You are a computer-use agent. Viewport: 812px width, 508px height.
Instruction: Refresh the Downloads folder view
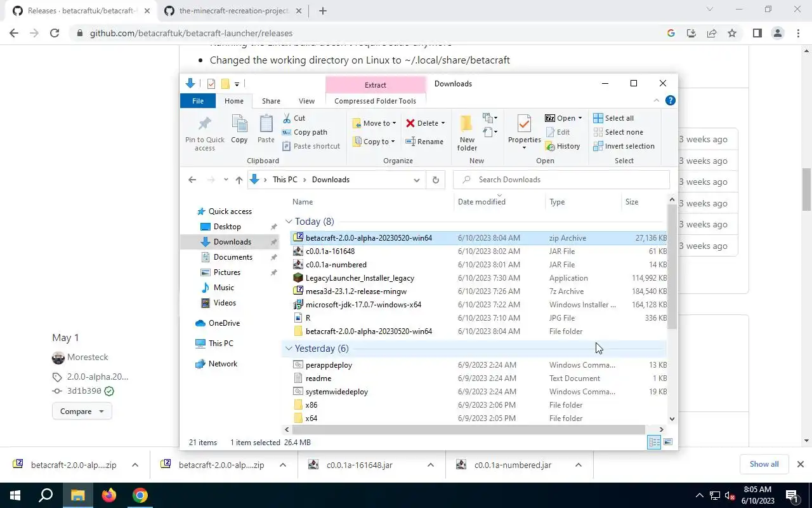pos(435,180)
